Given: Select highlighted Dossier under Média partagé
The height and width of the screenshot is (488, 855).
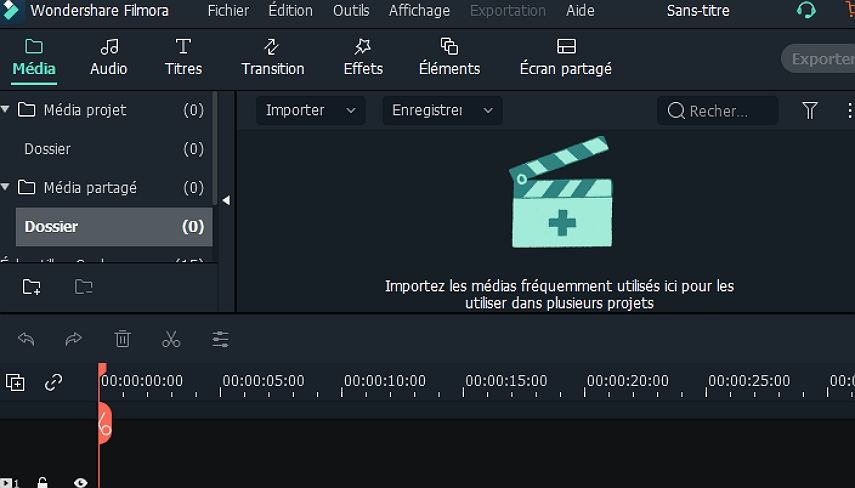Looking at the screenshot, I should click(x=114, y=226).
